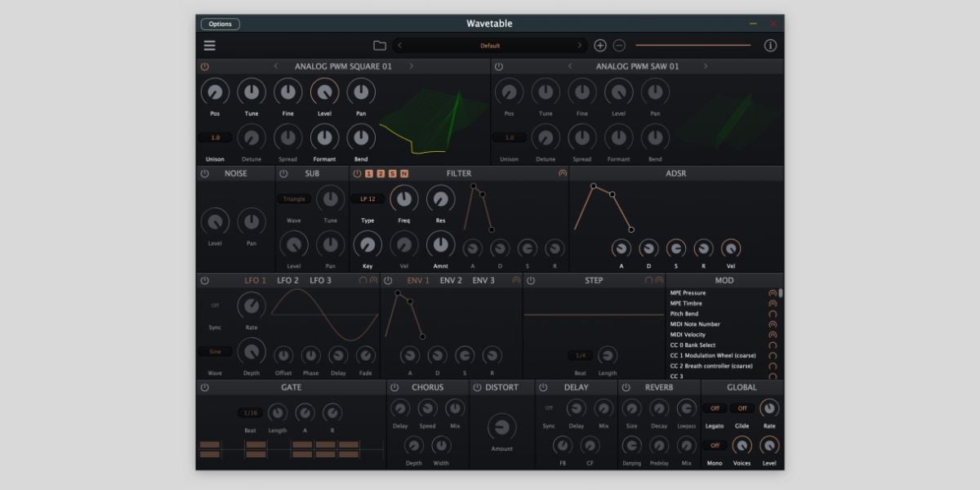Toggle the GATE section power button
This screenshot has width=980, height=490.
pos(204,387)
